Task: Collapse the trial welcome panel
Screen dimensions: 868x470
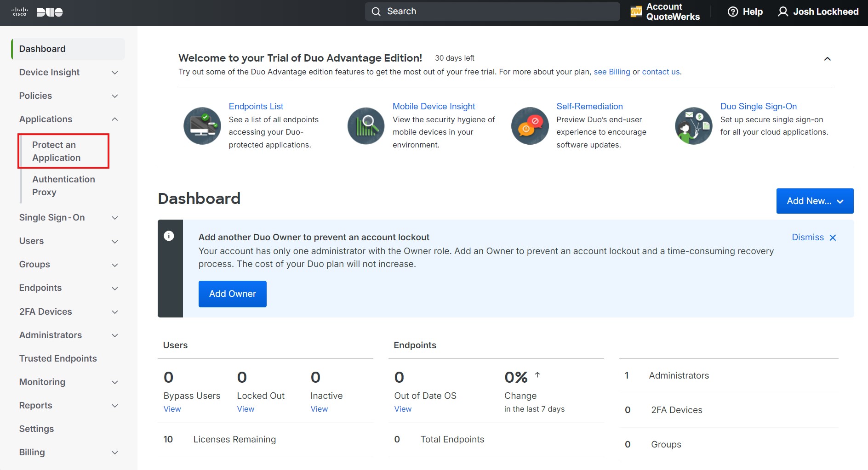Action: (827, 59)
